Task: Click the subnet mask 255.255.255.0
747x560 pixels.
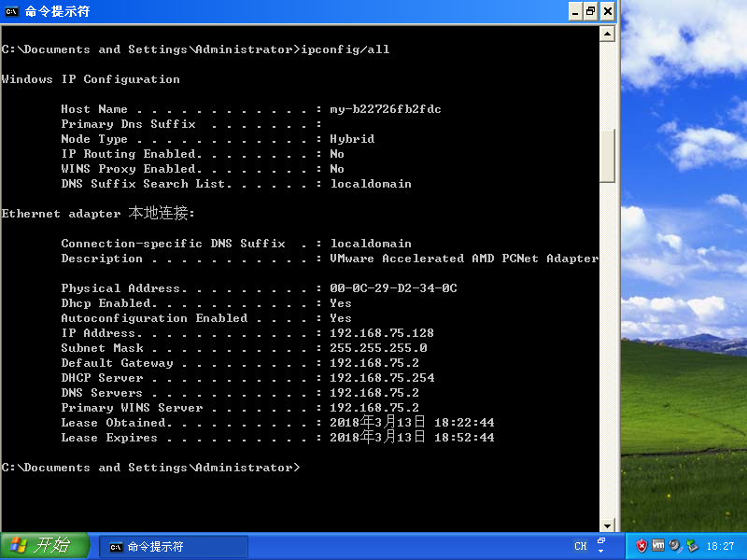Action: [378, 348]
